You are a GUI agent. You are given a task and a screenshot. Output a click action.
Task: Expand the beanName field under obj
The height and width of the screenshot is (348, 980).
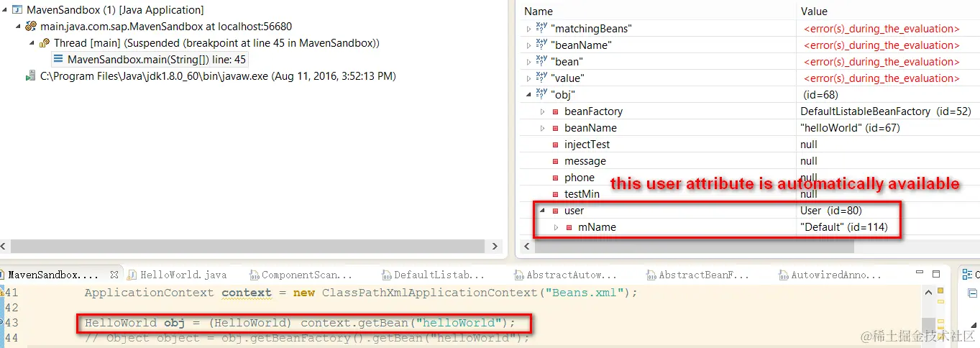(x=543, y=128)
